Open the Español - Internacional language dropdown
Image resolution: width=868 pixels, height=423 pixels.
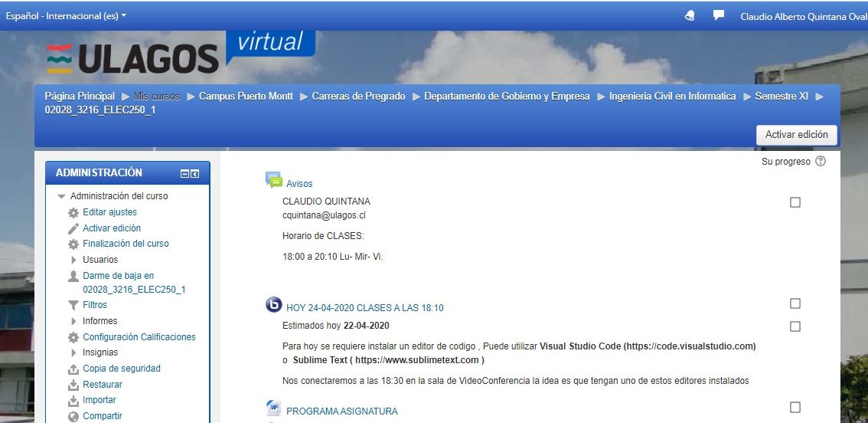(66, 16)
